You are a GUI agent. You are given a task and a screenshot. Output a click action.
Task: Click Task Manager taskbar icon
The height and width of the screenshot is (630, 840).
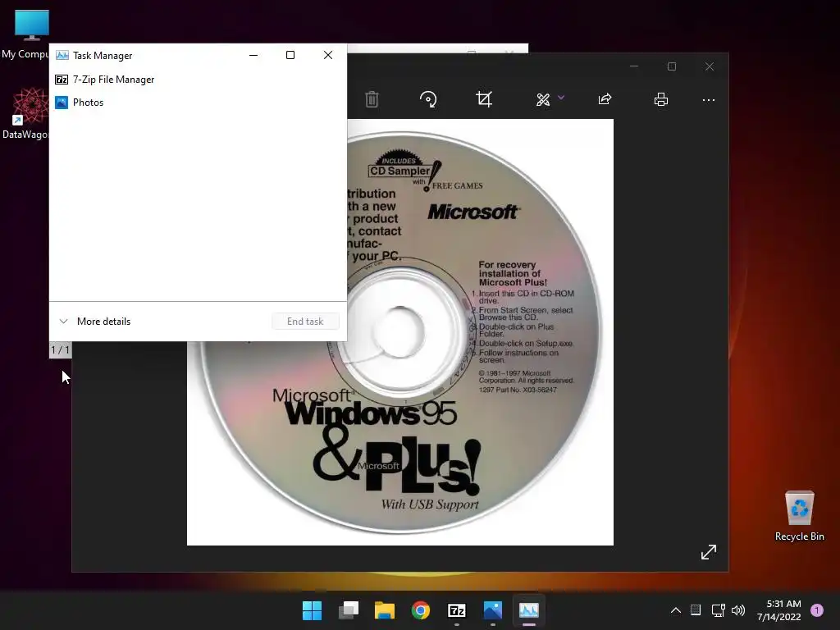[529, 610]
